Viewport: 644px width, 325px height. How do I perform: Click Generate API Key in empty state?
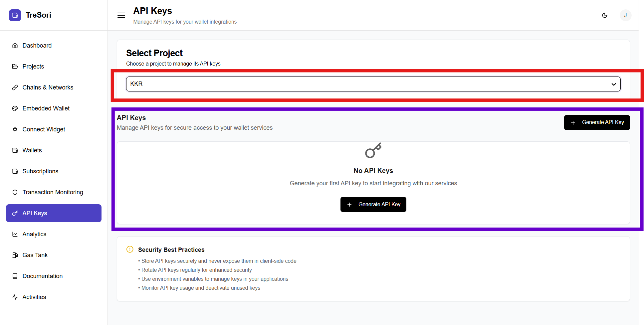373,204
